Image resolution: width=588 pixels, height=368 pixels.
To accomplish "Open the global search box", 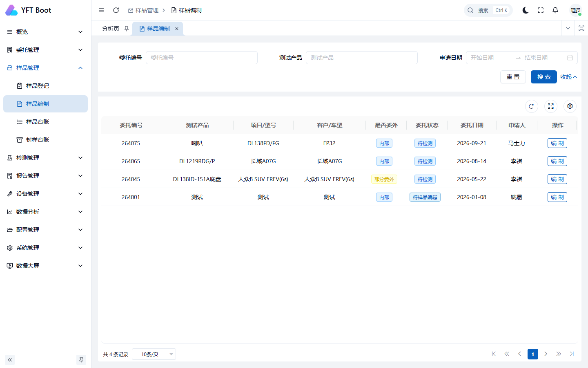I will pyautogui.click(x=488, y=10).
